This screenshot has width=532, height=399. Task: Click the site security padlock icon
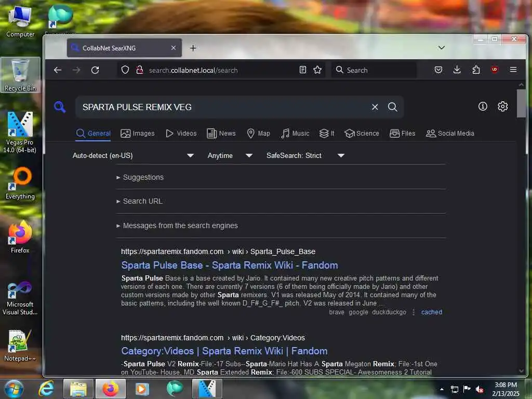[139, 70]
